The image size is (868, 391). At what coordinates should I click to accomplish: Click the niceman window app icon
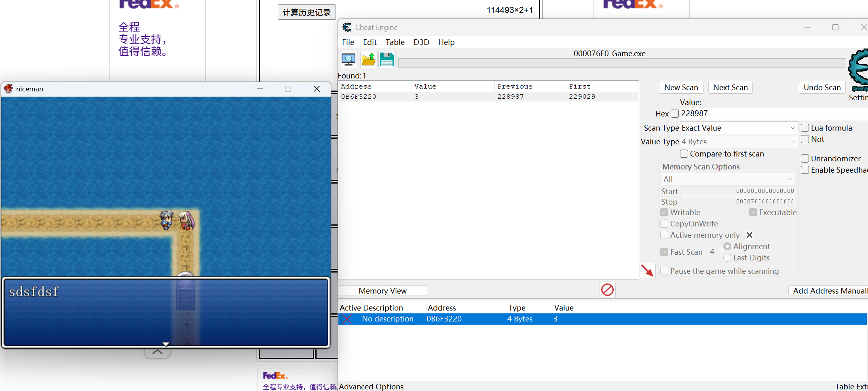click(x=8, y=89)
